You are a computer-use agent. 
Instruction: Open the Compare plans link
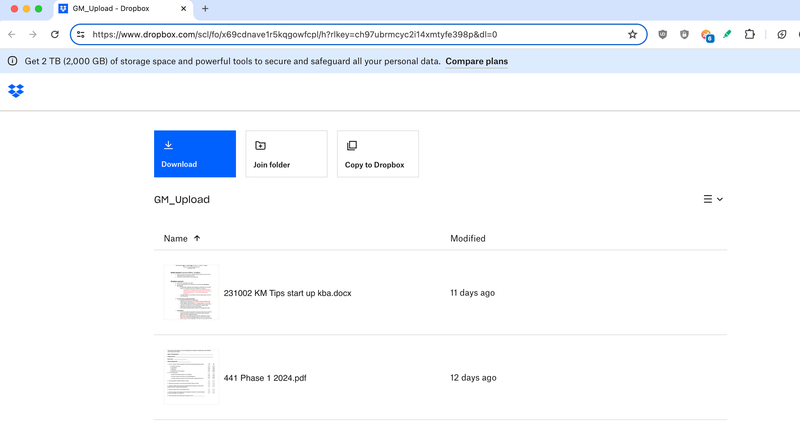point(476,61)
